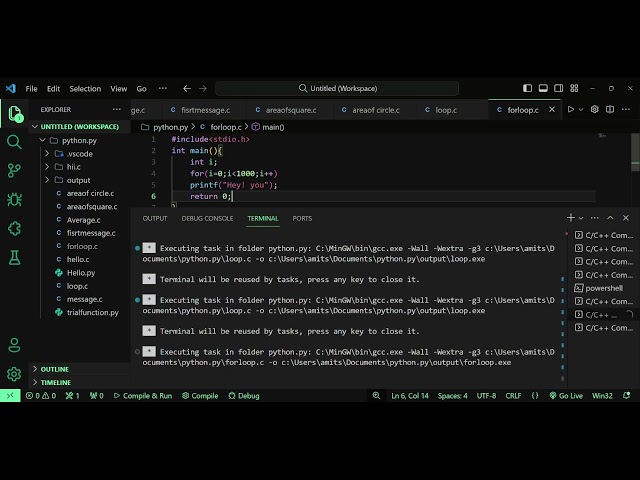The height and width of the screenshot is (480, 640).
Task: Click Go Live in the status bar
Action: coord(566,396)
